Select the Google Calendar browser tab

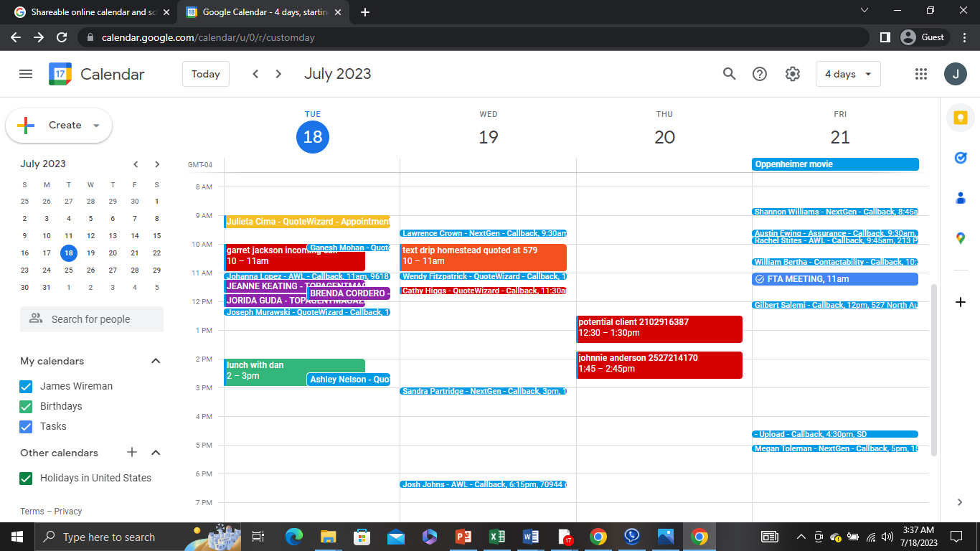(265, 12)
